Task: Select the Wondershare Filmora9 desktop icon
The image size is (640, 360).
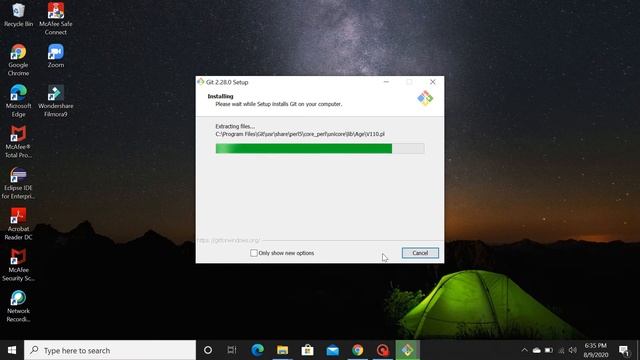Action: [x=56, y=101]
